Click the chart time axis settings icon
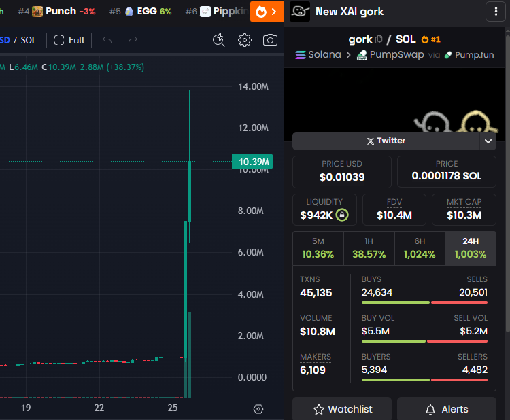Viewport: 510px width, 420px height. click(x=258, y=409)
